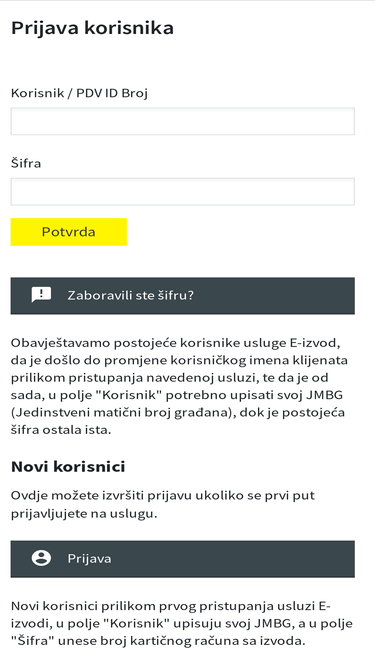Open the Prijava registration for new users
375x667 pixels.
182,559
